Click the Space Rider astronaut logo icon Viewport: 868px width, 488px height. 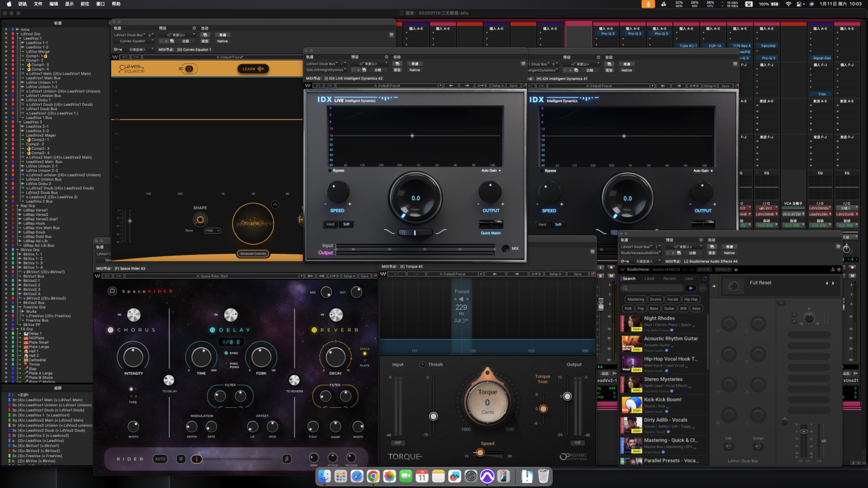(x=112, y=291)
